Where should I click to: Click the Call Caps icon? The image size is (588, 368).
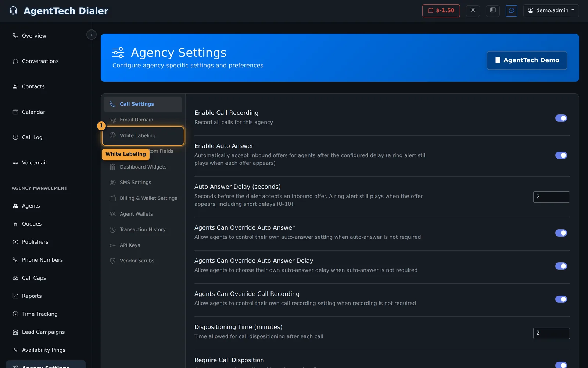tap(15, 278)
